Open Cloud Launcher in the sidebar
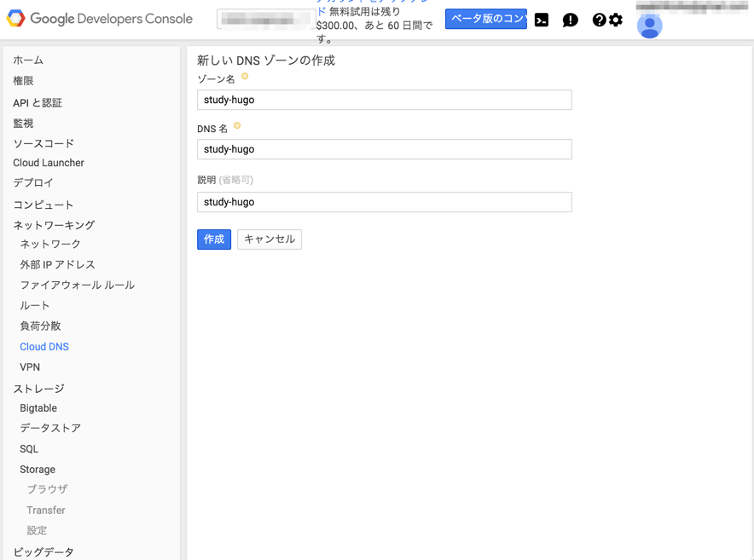This screenshot has width=754, height=560. tap(49, 163)
